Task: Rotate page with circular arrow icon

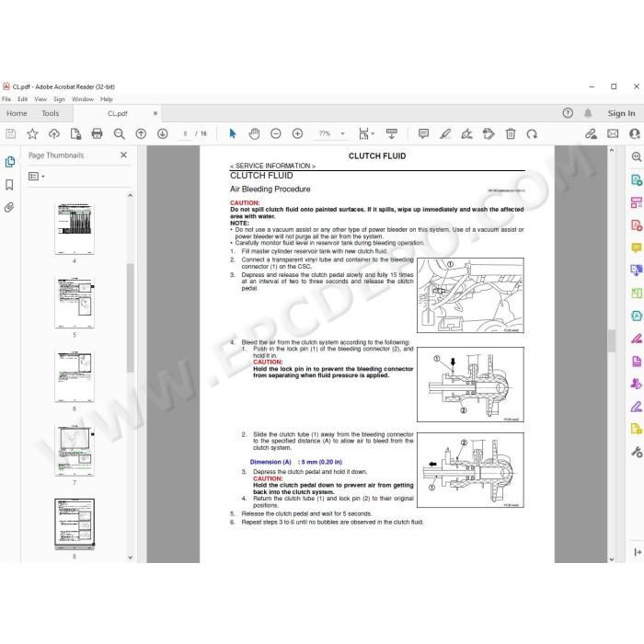Action: pos(532,134)
